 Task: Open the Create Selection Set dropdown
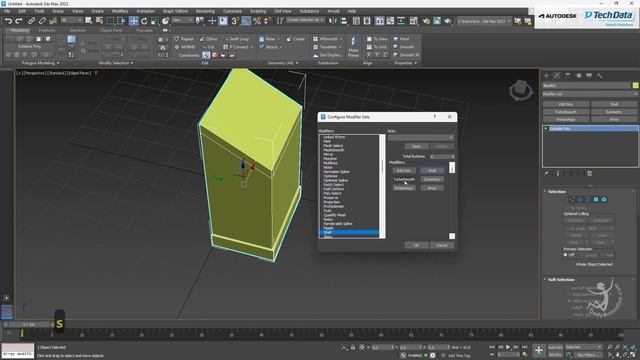305,20
